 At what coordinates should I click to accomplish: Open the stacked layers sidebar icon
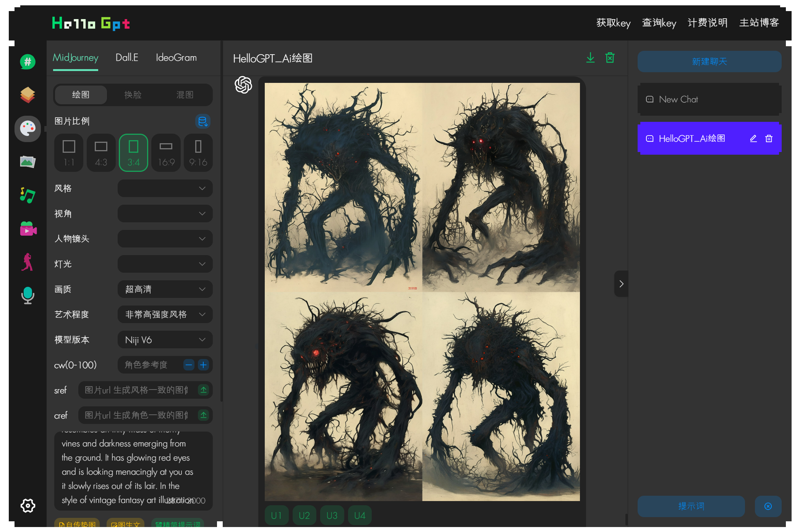coord(28,95)
